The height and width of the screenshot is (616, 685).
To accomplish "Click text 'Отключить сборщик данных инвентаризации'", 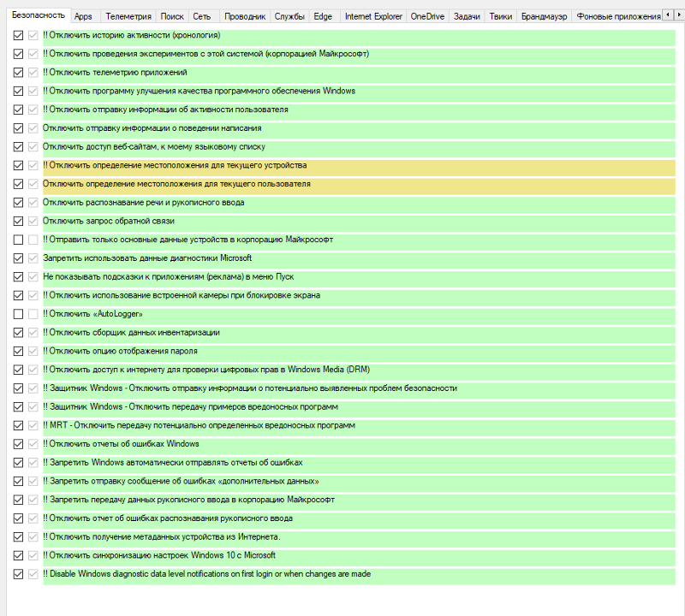I will (x=134, y=333).
